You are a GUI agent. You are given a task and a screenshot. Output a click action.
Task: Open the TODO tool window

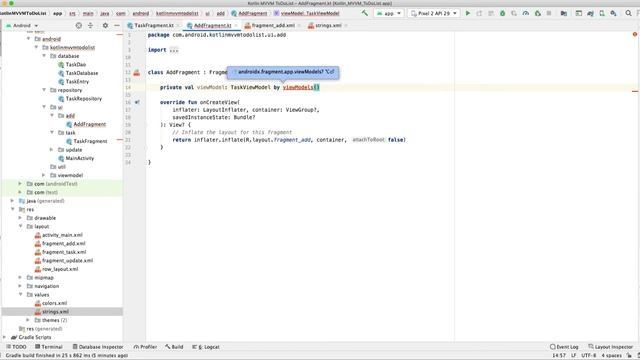17,347
